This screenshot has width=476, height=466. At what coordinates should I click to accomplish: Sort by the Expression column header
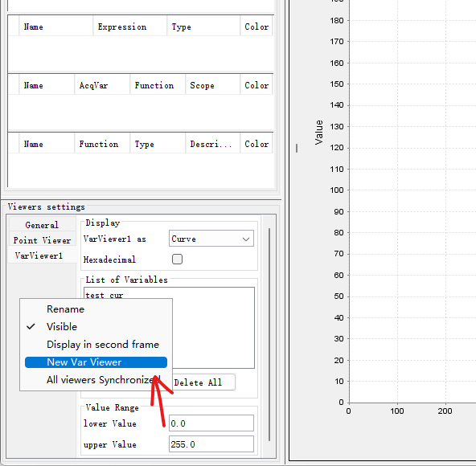click(x=130, y=27)
